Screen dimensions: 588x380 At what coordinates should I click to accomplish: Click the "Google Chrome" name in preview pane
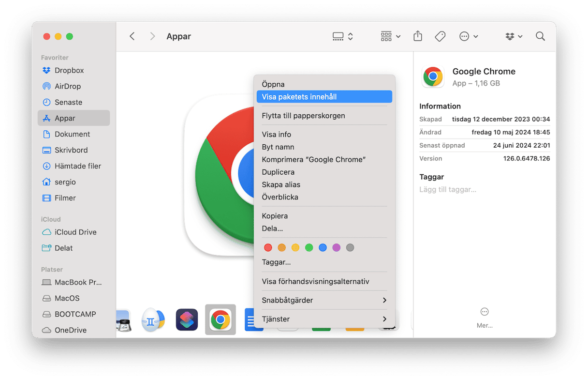pyautogui.click(x=484, y=71)
